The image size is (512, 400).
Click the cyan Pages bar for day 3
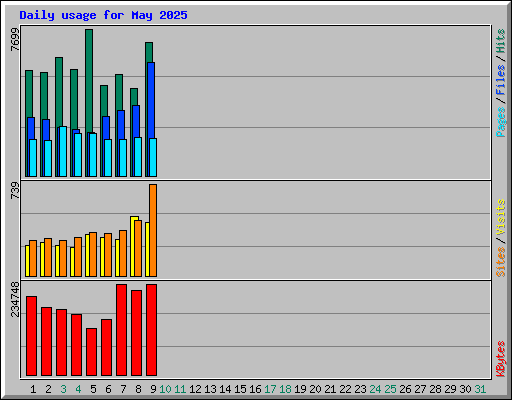point(63,151)
